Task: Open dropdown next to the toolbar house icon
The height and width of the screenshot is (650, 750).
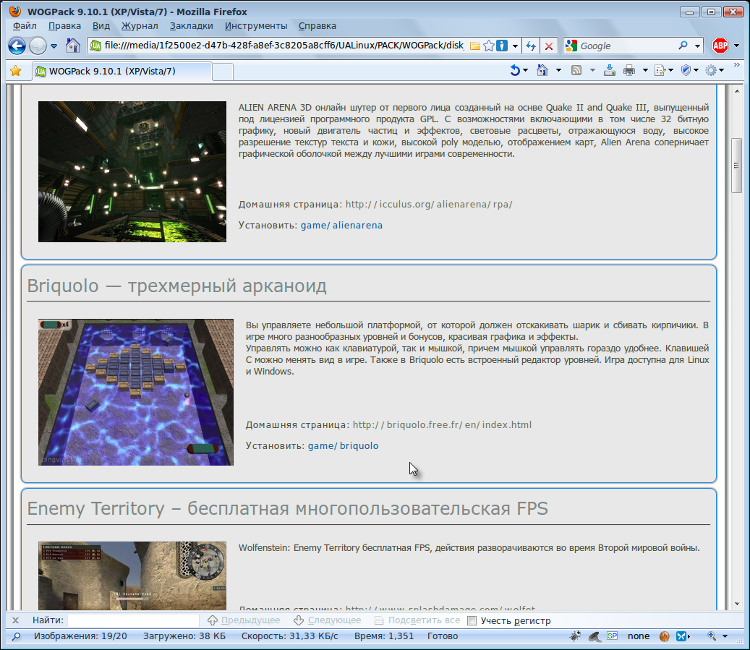Action: 558,70
